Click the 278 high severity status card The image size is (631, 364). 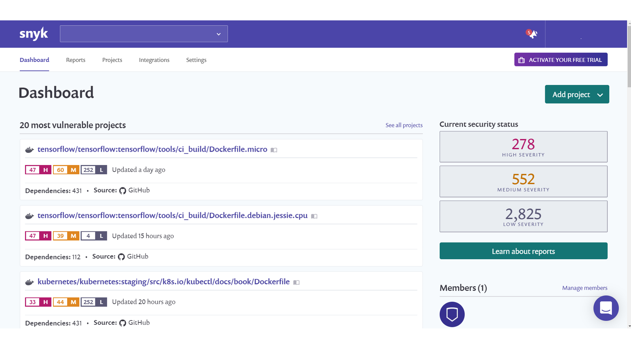point(523,146)
